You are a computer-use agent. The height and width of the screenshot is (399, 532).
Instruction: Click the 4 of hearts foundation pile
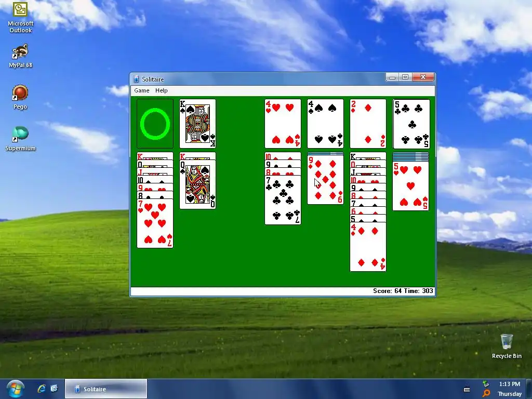click(x=283, y=124)
